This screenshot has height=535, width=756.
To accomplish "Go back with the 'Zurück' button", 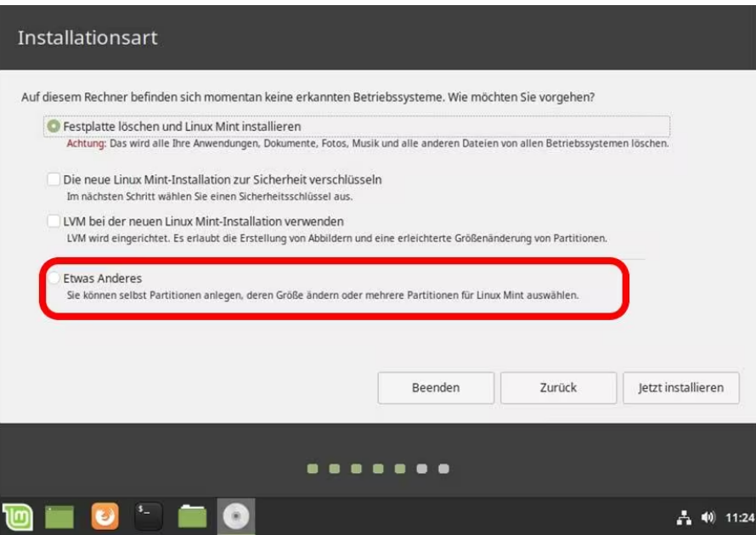I will click(558, 388).
